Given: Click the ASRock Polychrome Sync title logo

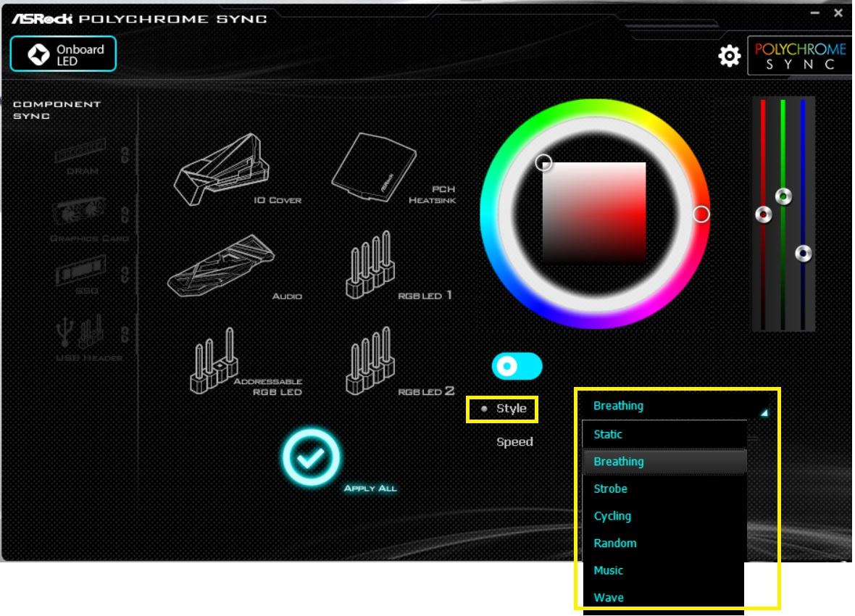Looking at the screenshot, I should click(140, 19).
